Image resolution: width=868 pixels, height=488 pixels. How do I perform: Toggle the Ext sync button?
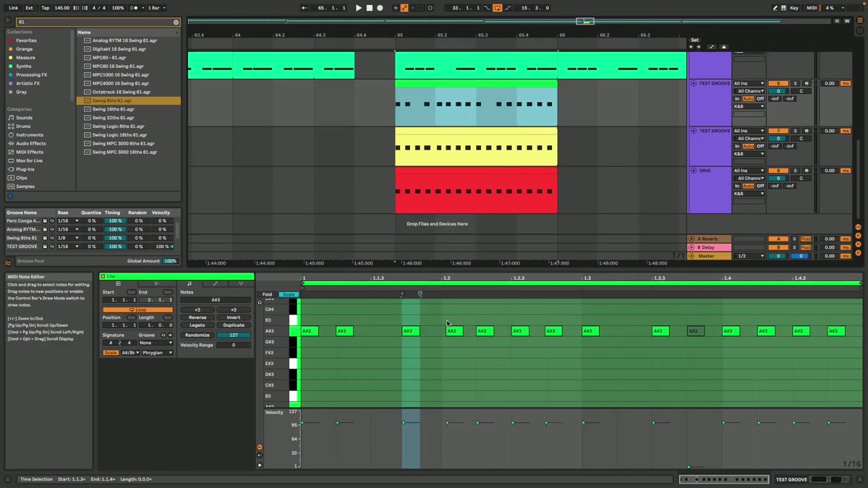[x=29, y=8]
